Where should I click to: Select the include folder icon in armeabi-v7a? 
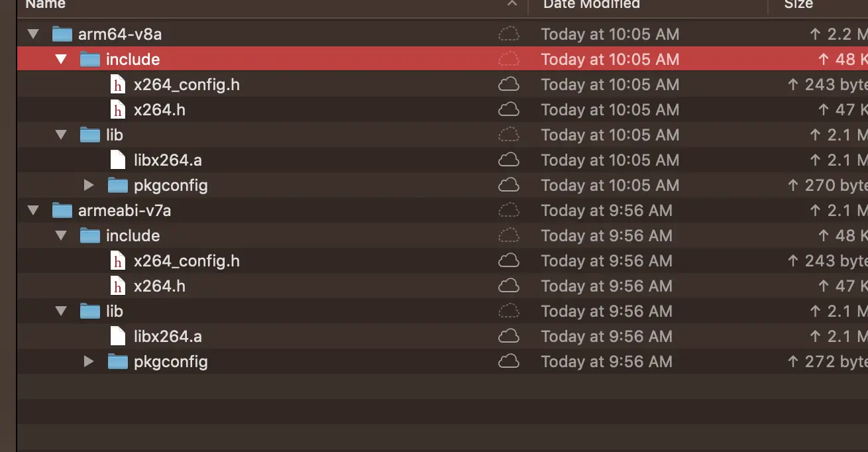[x=89, y=235]
